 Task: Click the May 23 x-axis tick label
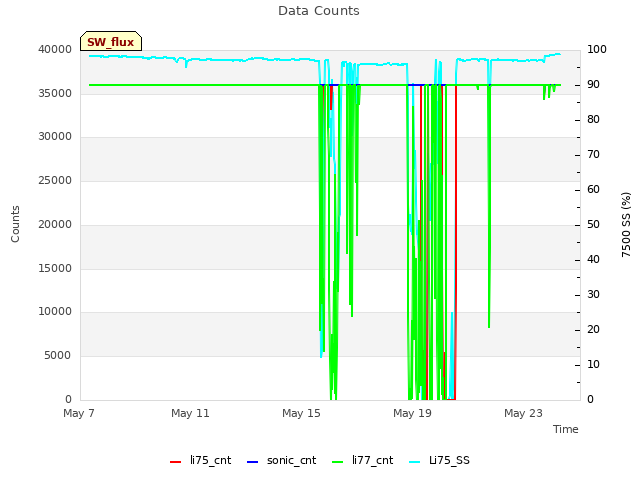[x=523, y=413]
